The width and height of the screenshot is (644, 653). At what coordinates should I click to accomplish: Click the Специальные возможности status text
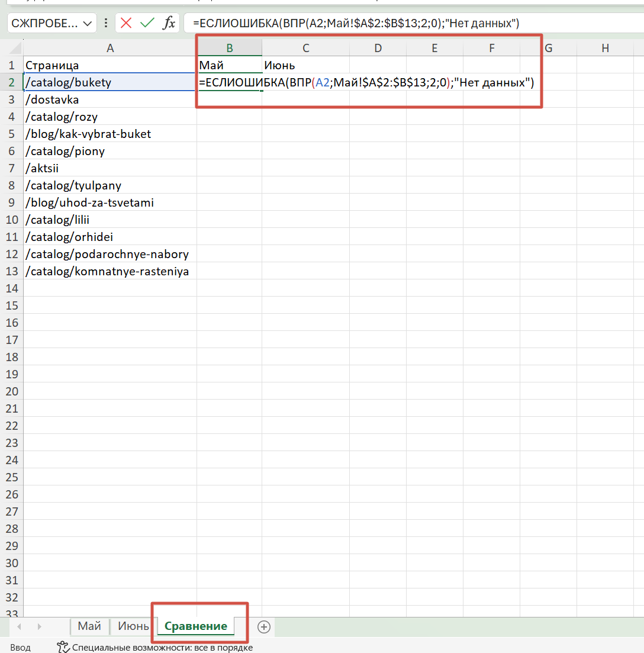click(162, 648)
